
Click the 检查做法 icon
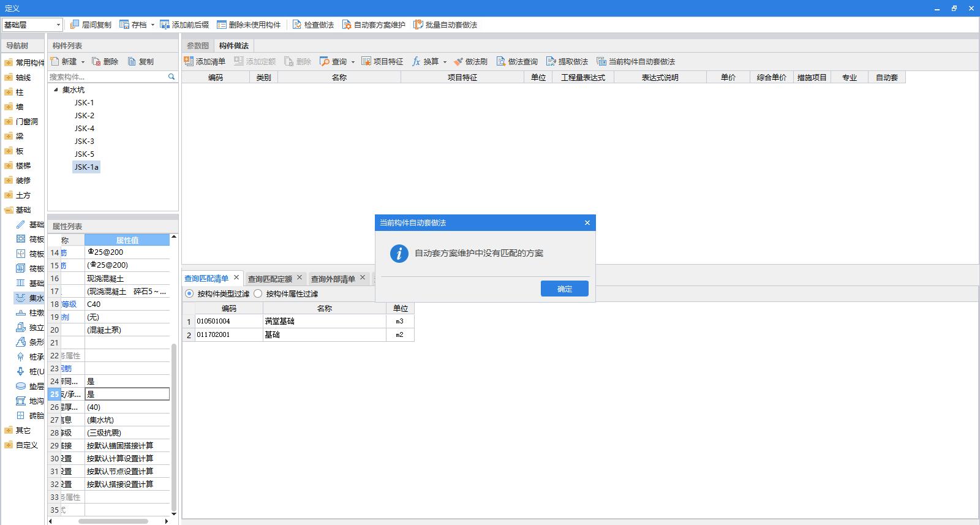297,25
